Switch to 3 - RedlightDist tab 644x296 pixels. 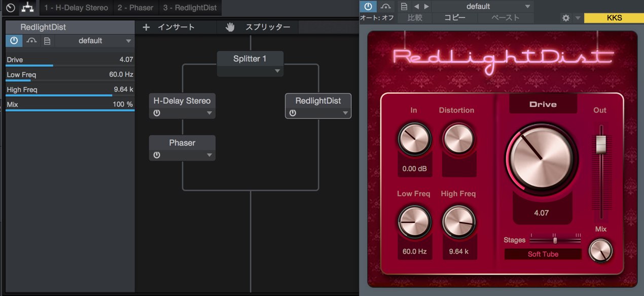pos(190,8)
